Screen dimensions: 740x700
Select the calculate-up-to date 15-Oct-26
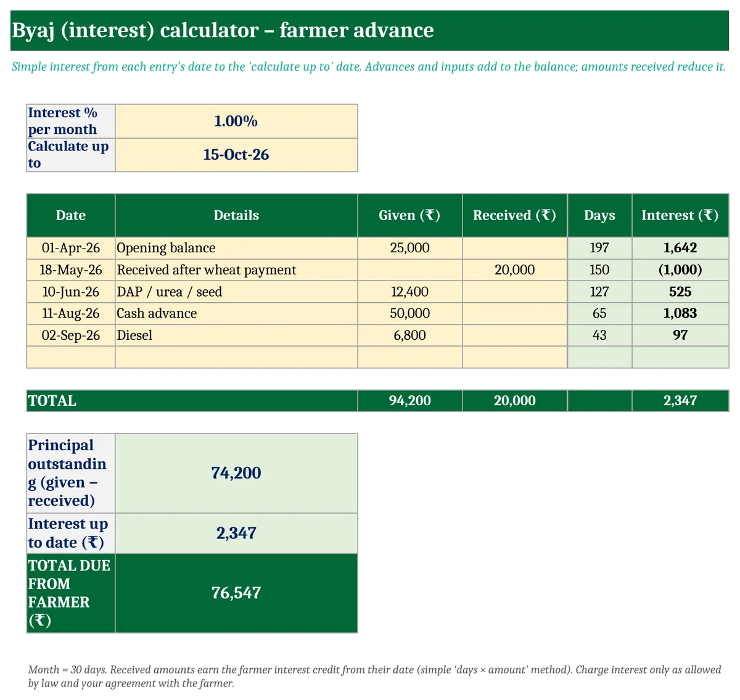[236, 155]
